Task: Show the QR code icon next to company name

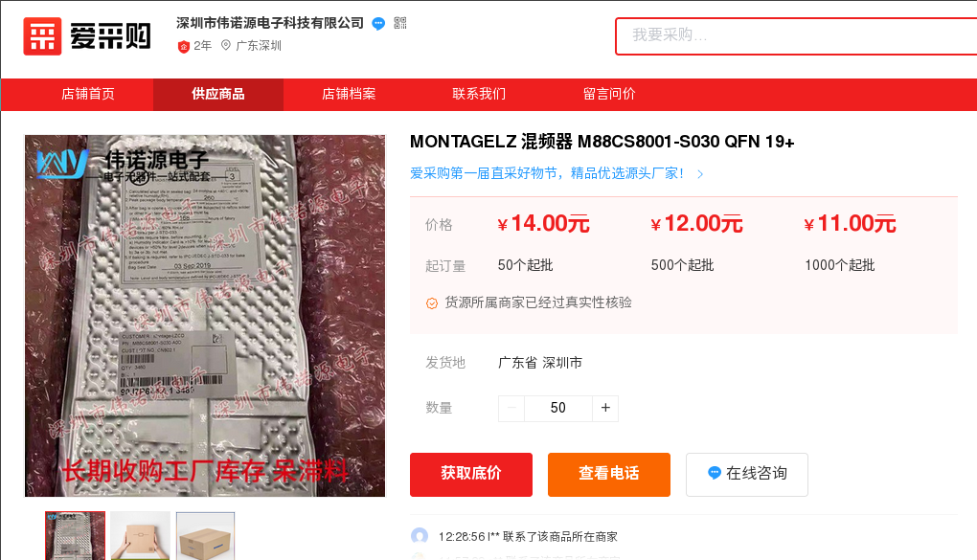Action: pyautogui.click(x=400, y=23)
